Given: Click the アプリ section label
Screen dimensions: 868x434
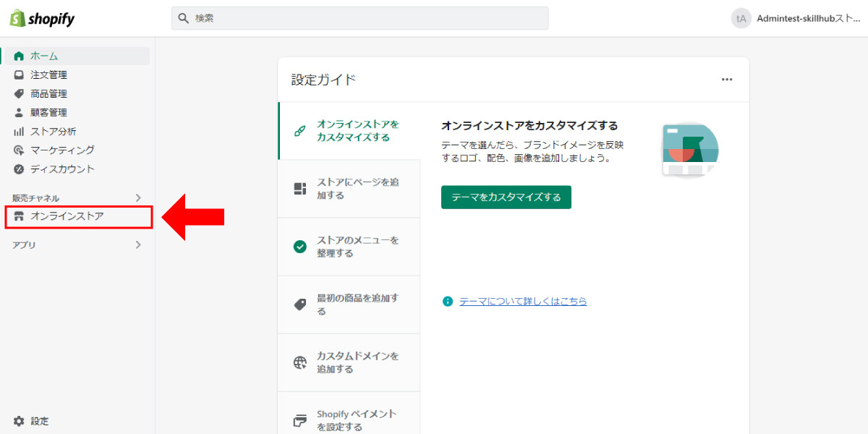Looking at the screenshot, I should pos(24,245).
